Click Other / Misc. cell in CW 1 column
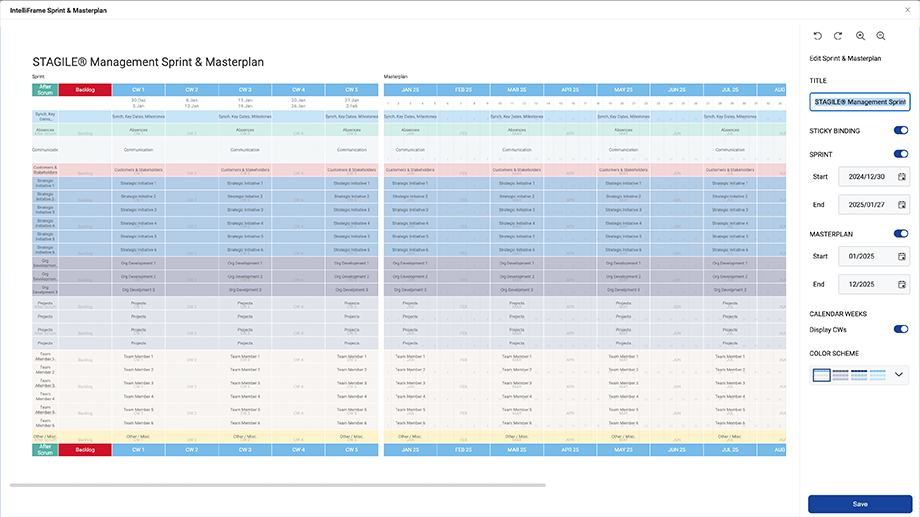This screenshot has width=920, height=517. click(138, 436)
